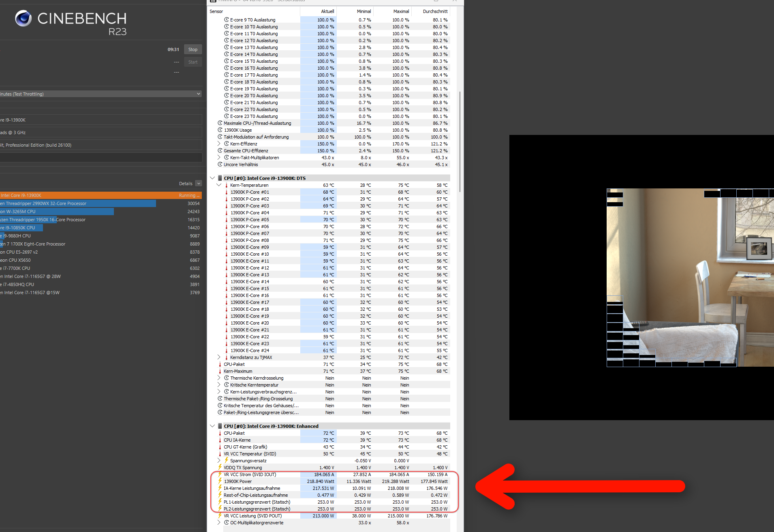Select the Intel Core i7-1165G7 @15W row
774x532 pixels.
[101, 293]
